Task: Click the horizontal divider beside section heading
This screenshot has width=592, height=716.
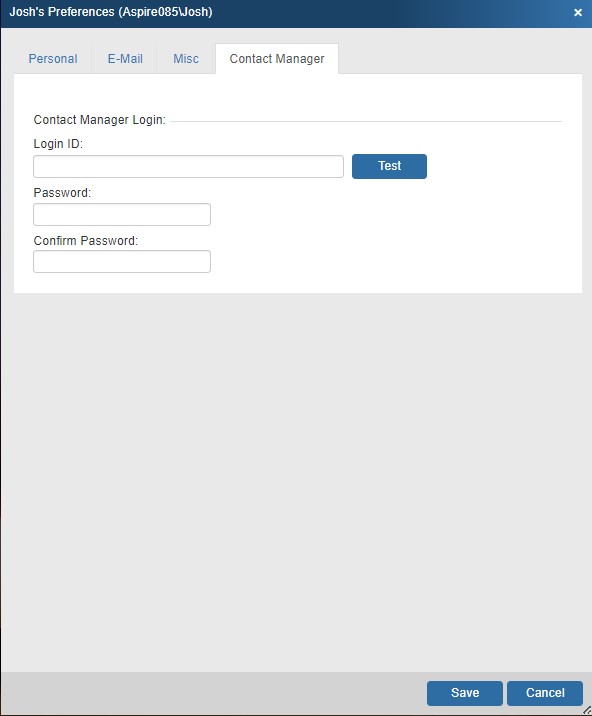Action: click(366, 121)
